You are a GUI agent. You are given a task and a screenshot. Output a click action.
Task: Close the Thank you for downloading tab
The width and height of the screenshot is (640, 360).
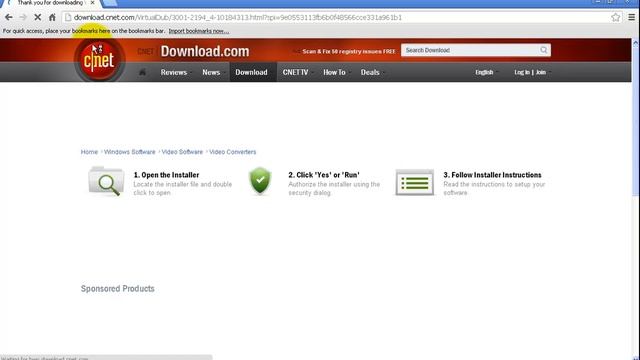click(x=92, y=3)
